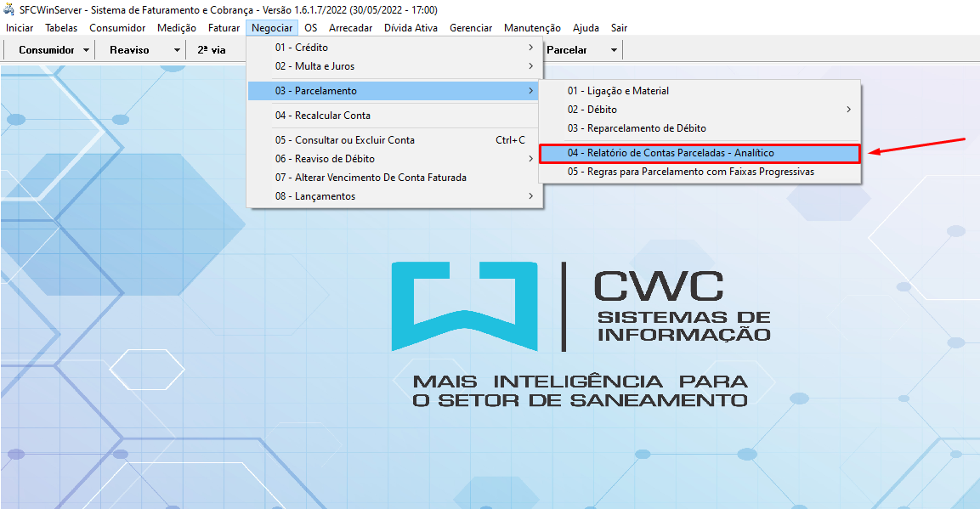Expand the Reaviso toolbar dropdown arrow
Screen dimensions: 980x509
pos(177,50)
